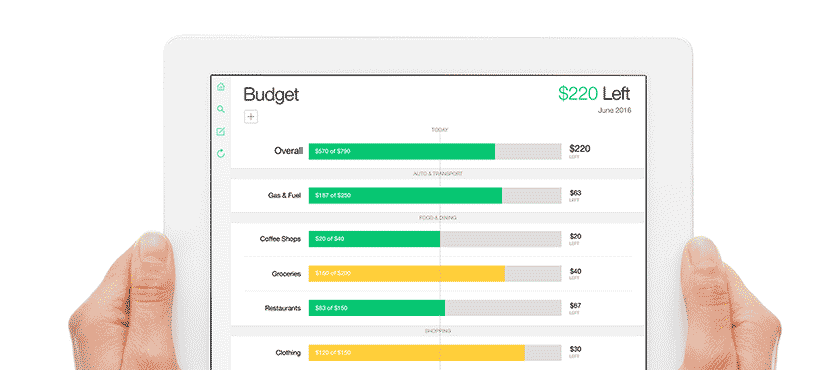820x370 pixels.
Task: Add a new budget with plus button
Action: coord(251,117)
